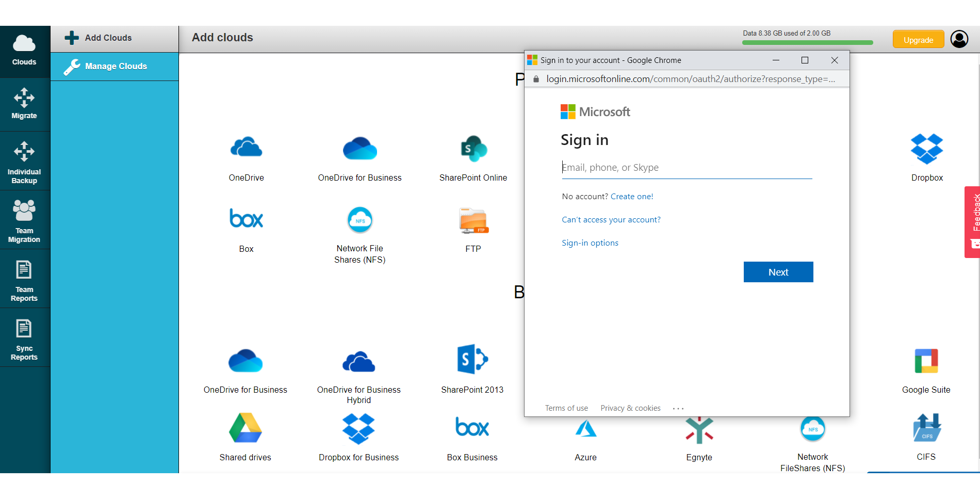This screenshot has height=499, width=980.
Task: Open the Create one! link
Action: (x=632, y=197)
